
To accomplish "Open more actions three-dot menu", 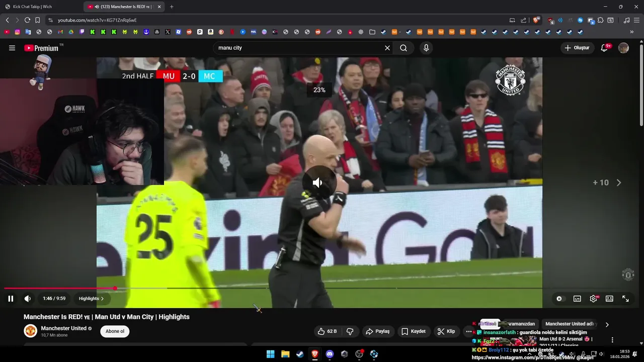I will point(469,331).
